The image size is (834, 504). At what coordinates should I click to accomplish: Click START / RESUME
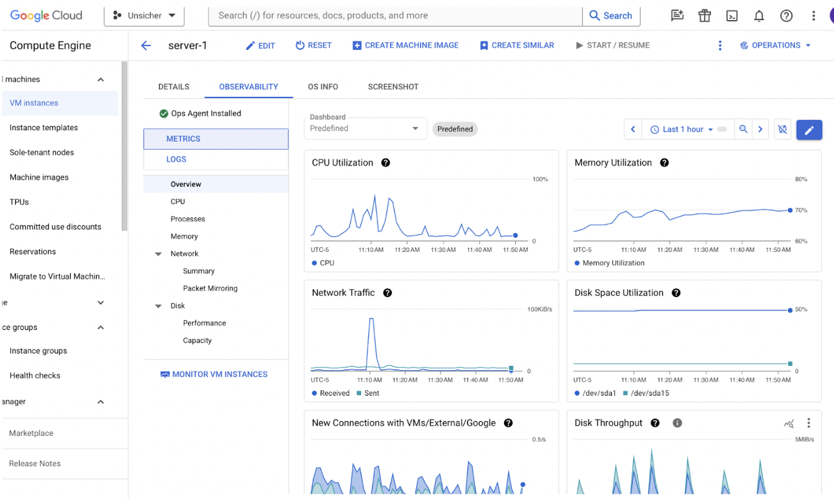click(612, 45)
